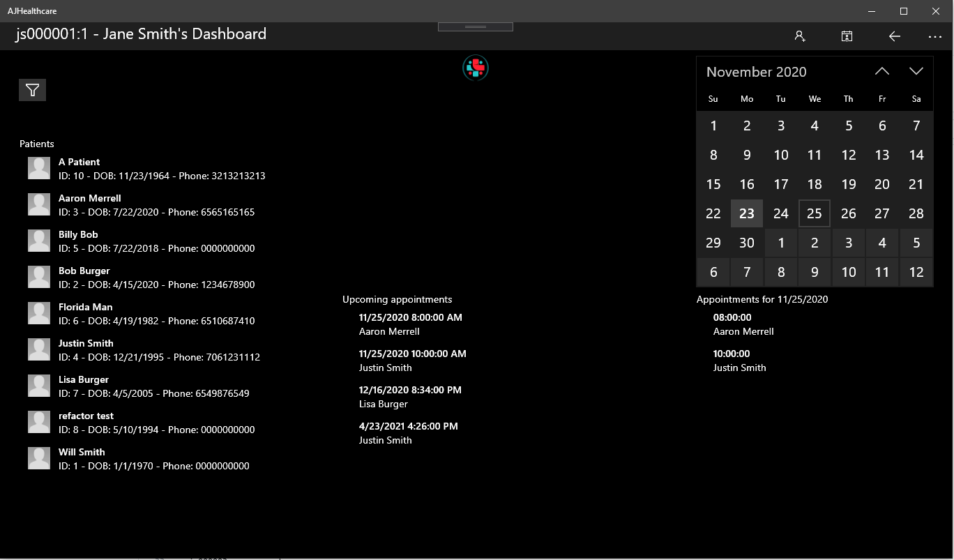Go to previous month in calendar

[x=882, y=71]
